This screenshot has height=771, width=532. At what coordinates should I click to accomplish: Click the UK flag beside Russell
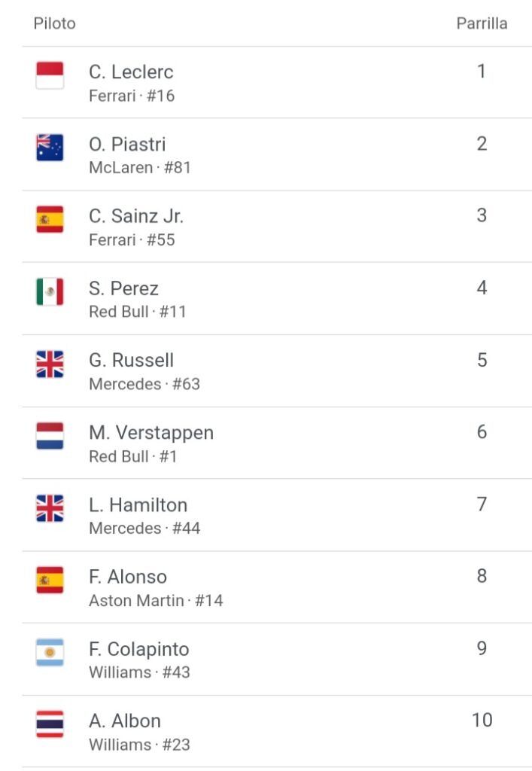click(x=50, y=364)
